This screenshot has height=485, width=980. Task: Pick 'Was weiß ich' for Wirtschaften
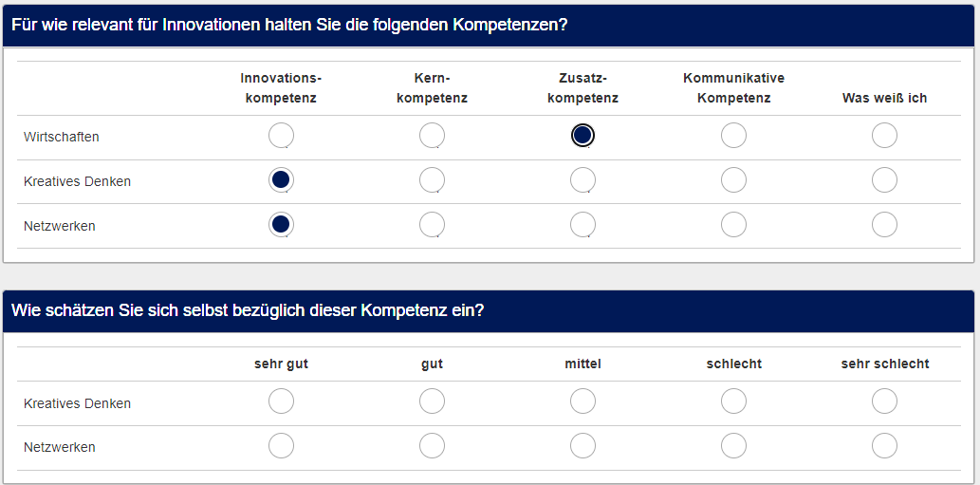pos(884,136)
